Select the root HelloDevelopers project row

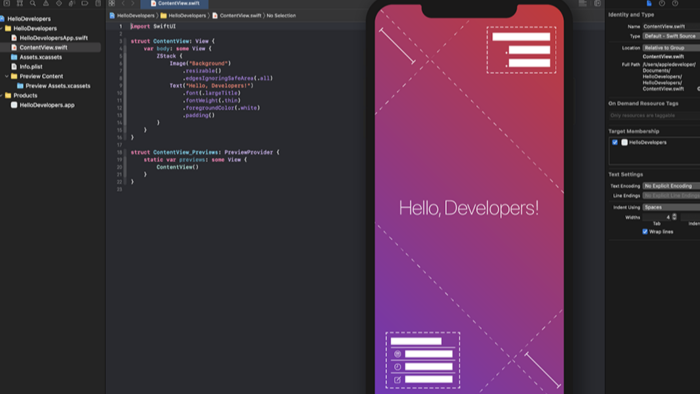[x=29, y=19]
